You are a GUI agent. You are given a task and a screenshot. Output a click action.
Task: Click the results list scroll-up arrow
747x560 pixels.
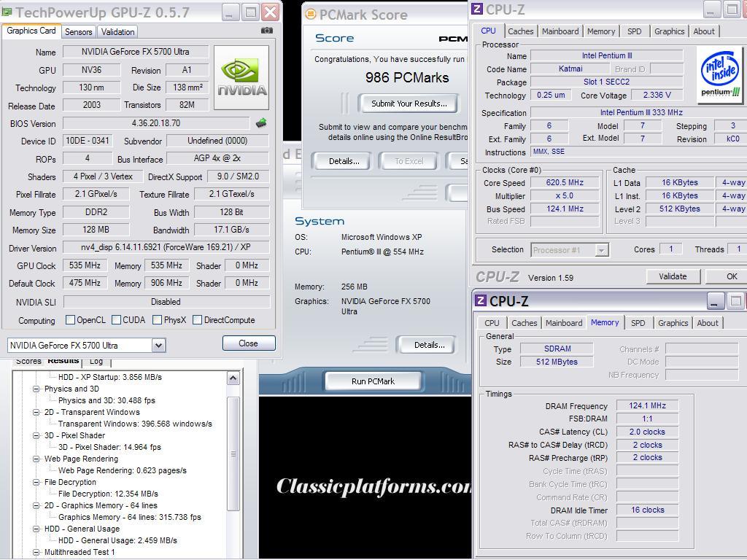pos(233,378)
